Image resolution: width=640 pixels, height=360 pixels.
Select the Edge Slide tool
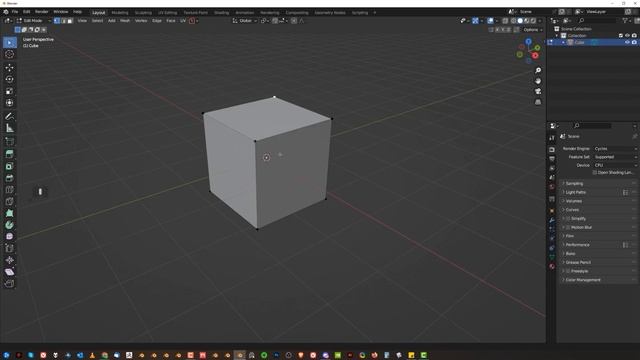[10, 249]
